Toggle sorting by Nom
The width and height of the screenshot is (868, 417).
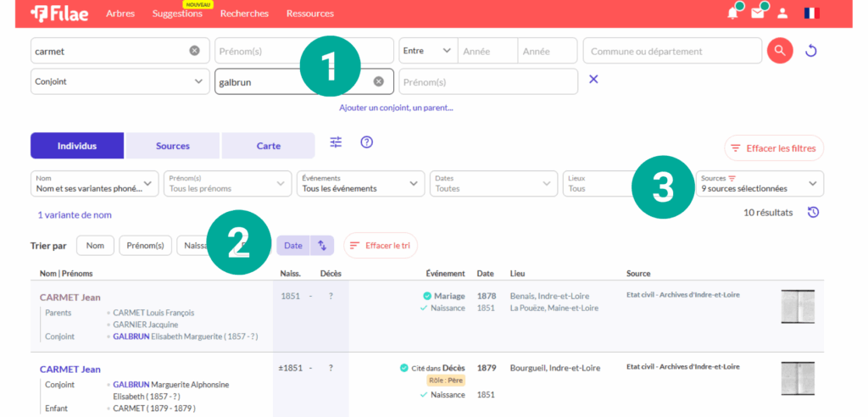95,245
